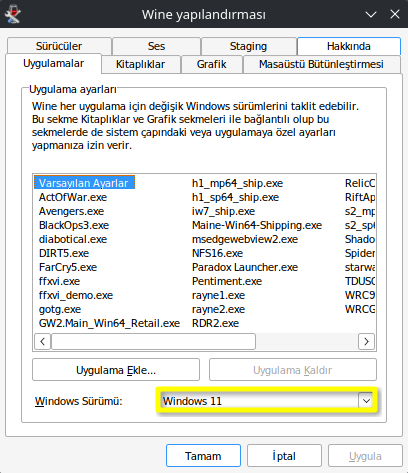Collapse the window using title bar chevron
The height and width of the screenshot is (473, 408).
(371, 14)
